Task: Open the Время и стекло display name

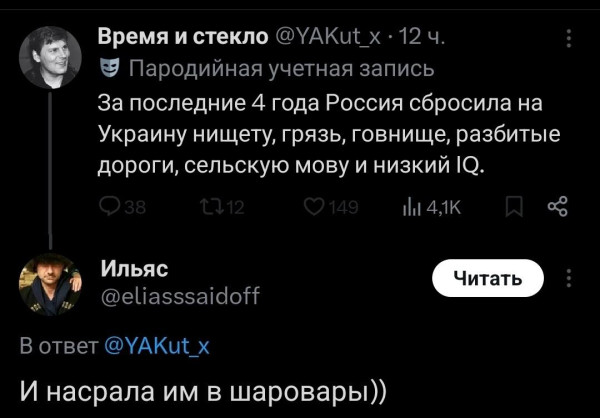Action: coord(183,39)
